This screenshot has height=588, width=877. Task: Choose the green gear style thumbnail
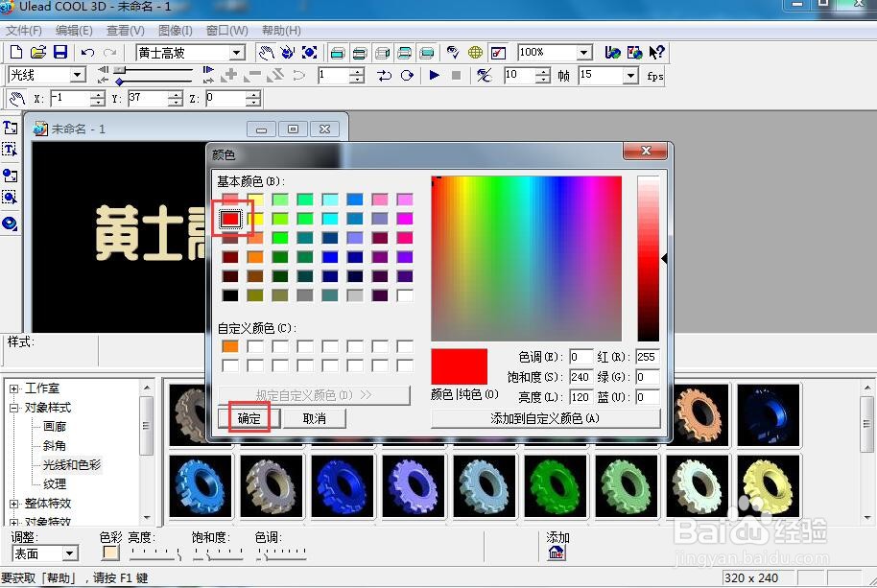click(556, 485)
